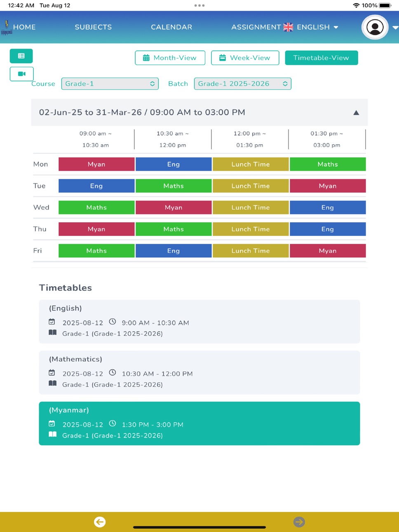
Task: Collapse the 02-Jun-25 to 31-Mar-26 schedule panel
Action: 356,113
